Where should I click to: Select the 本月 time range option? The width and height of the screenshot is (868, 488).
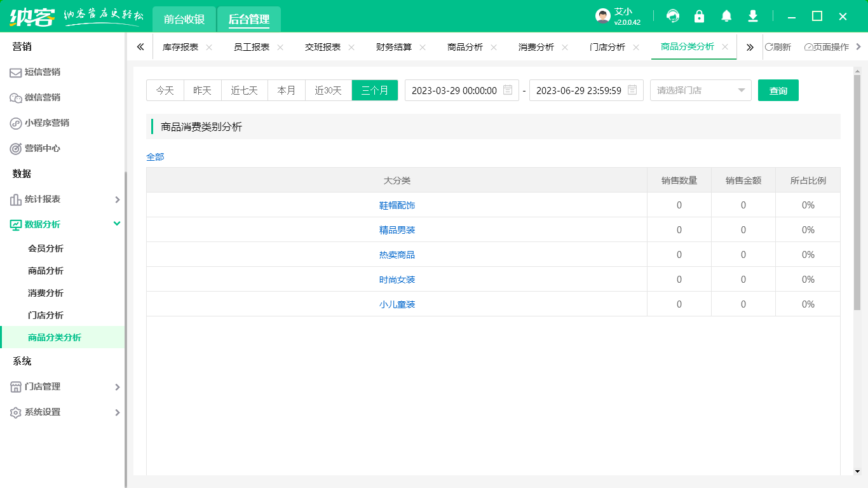286,90
